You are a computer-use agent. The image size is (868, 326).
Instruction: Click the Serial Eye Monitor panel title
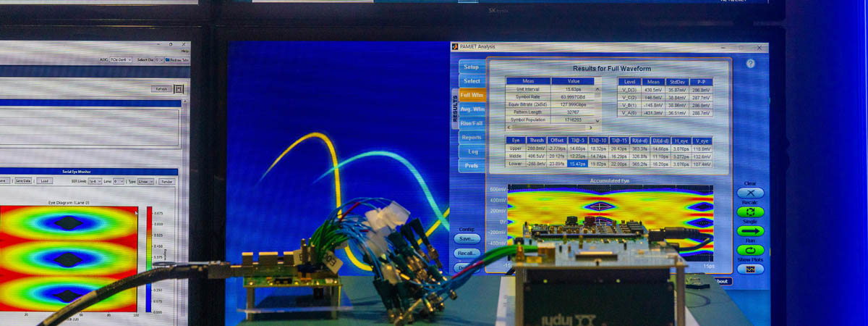(76, 172)
